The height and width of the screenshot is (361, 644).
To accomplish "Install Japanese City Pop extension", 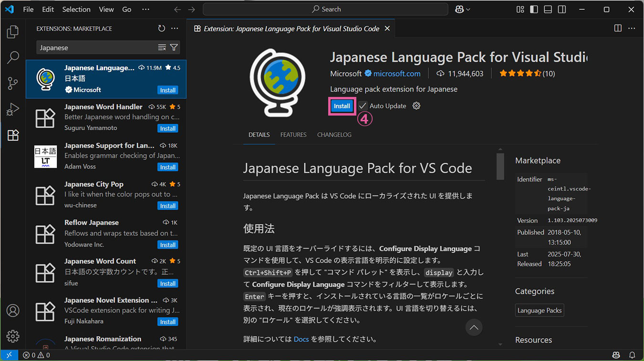I will click(x=168, y=206).
